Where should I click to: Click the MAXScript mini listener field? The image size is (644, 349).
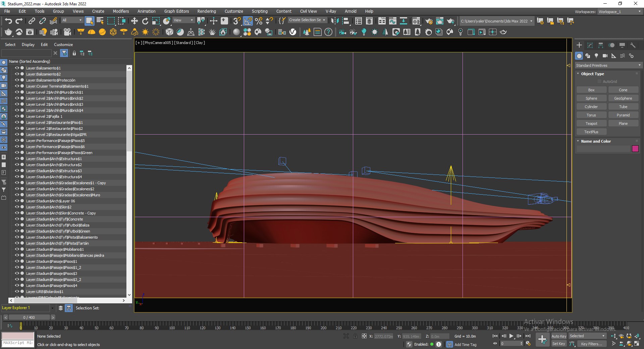pos(18,343)
